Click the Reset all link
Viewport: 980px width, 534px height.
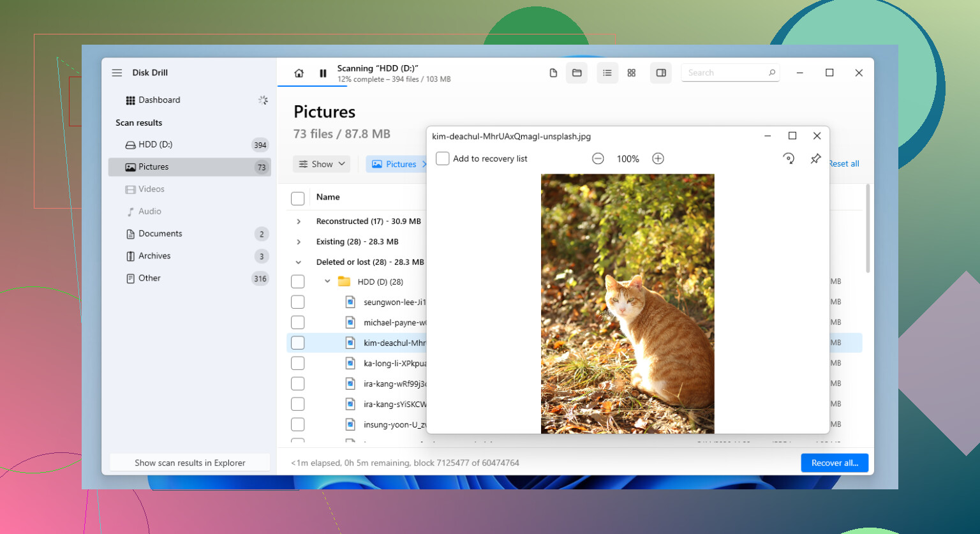point(843,164)
